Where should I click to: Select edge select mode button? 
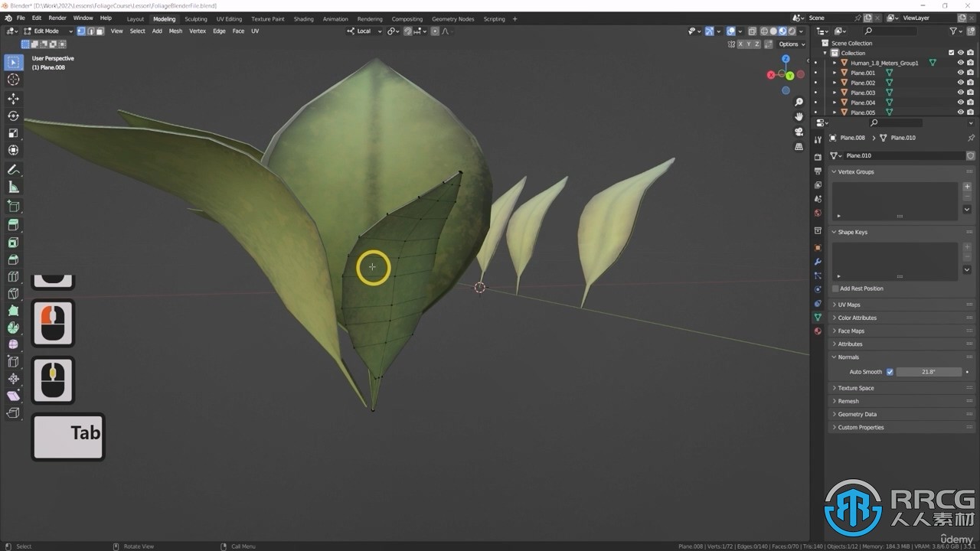(91, 31)
